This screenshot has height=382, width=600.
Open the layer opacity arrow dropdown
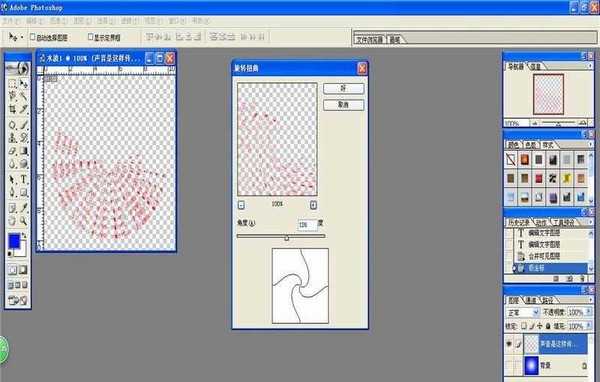tap(589, 312)
